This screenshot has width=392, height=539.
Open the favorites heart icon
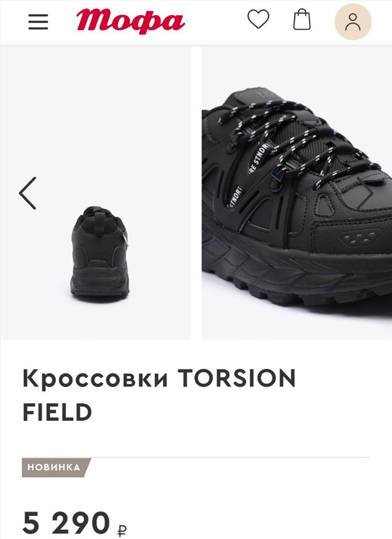[x=258, y=19]
